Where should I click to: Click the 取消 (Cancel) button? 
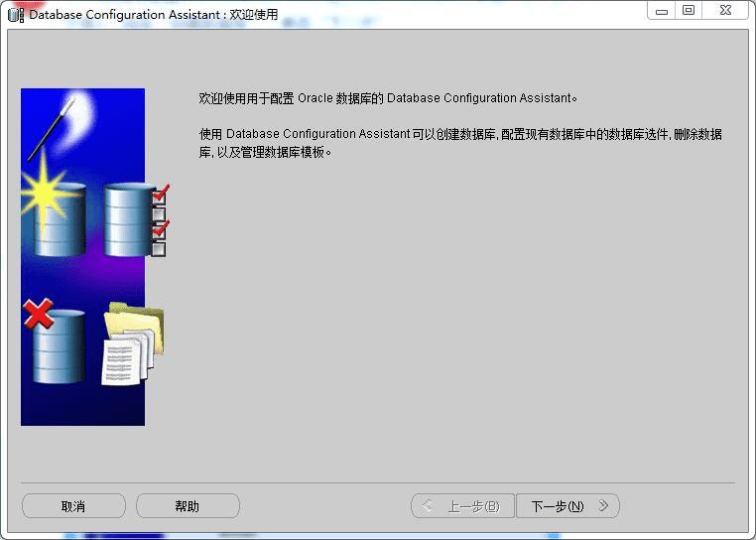pos(73,505)
